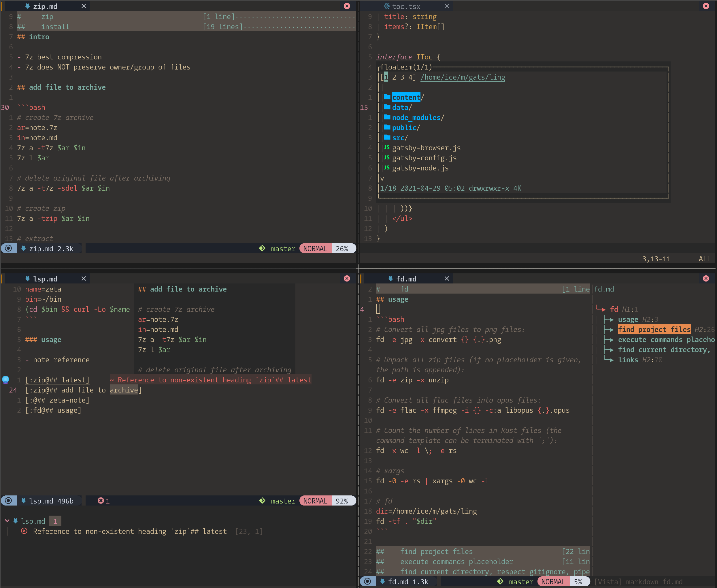Open the /home/ice/m/gats/ling link

pos(463,77)
